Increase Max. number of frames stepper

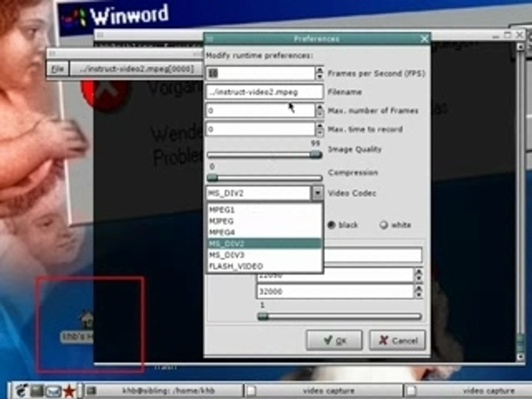[x=320, y=107]
